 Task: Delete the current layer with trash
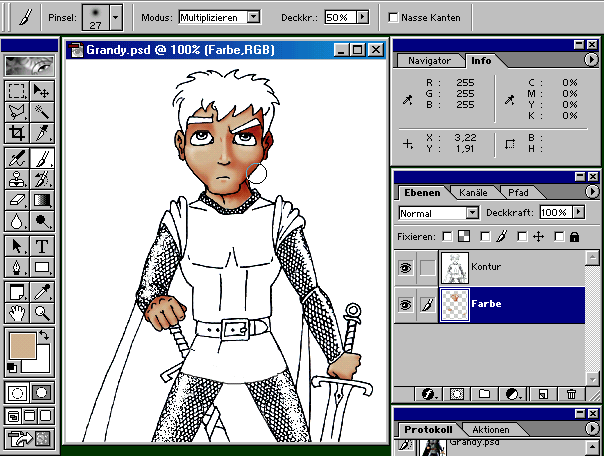tap(571, 394)
